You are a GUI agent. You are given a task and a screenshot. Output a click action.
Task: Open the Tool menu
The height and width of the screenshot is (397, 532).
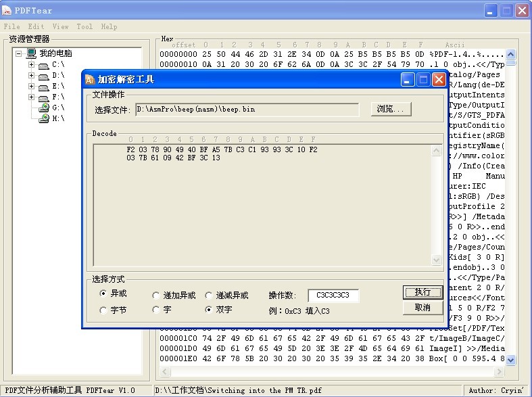[x=84, y=27]
